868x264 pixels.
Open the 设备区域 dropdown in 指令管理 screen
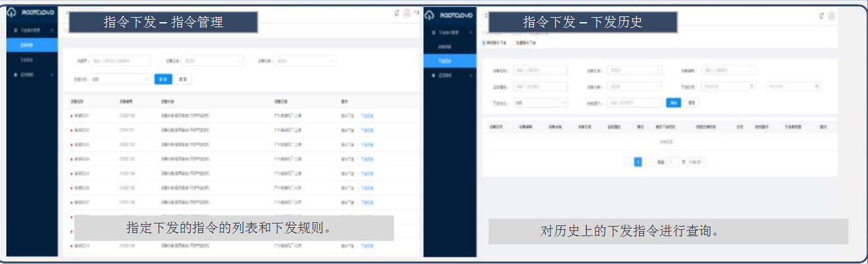213,61
